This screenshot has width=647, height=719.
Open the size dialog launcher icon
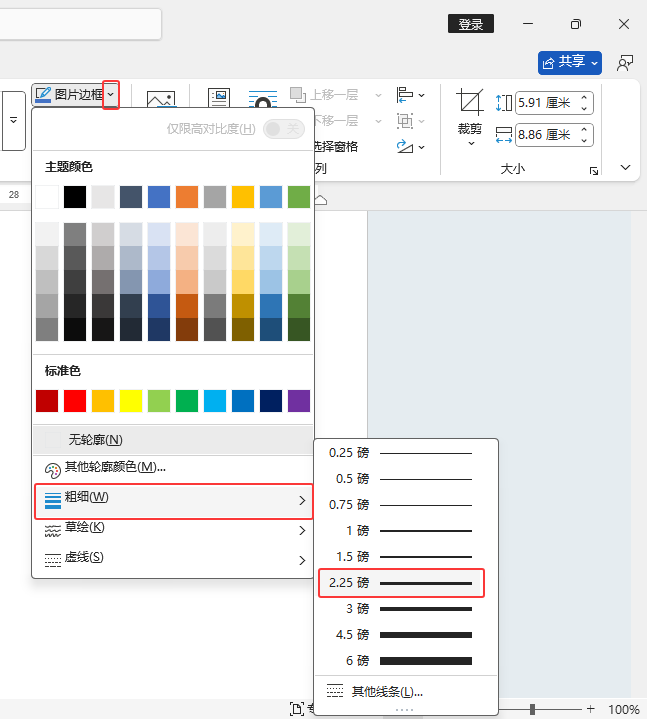pyautogui.click(x=594, y=171)
